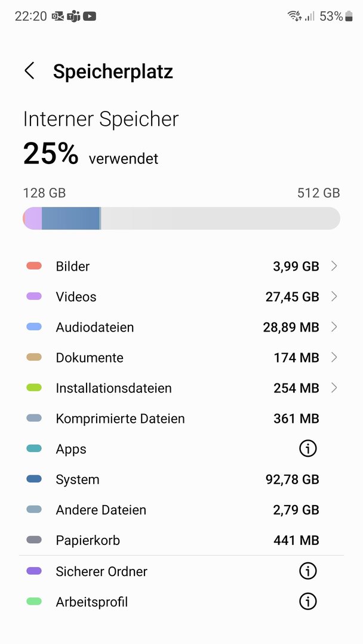
Task: Tap the Teams notification icon in status bar
Action: coord(74,16)
